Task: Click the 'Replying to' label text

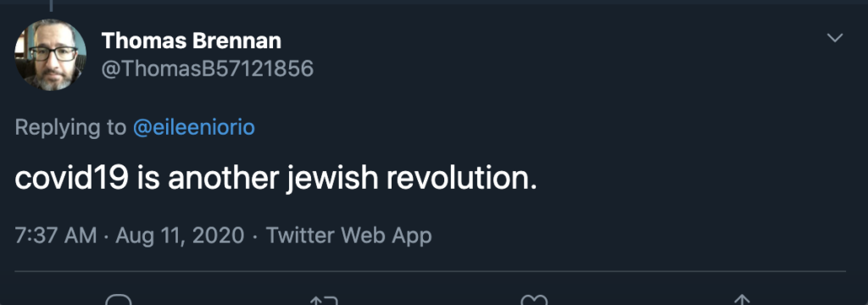Action: (x=71, y=128)
